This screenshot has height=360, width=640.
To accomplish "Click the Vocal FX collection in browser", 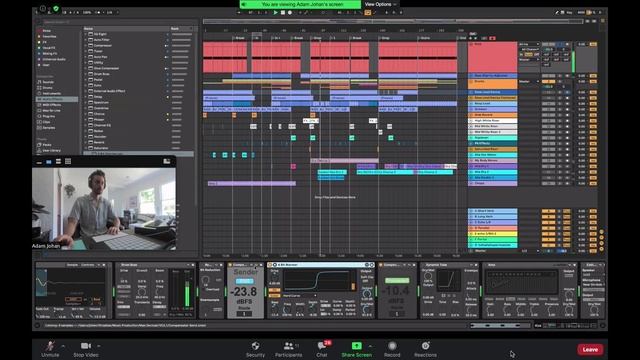I will pyautogui.click(x=48, y=48).
